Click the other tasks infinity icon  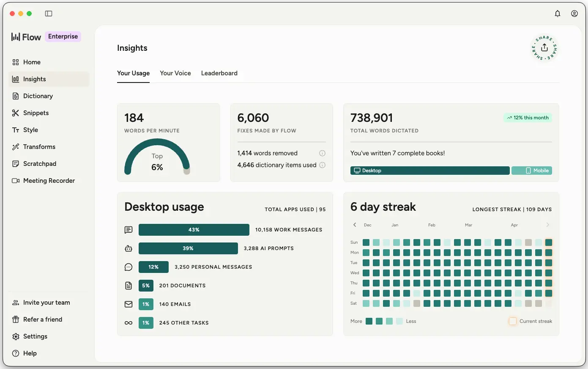129,323
